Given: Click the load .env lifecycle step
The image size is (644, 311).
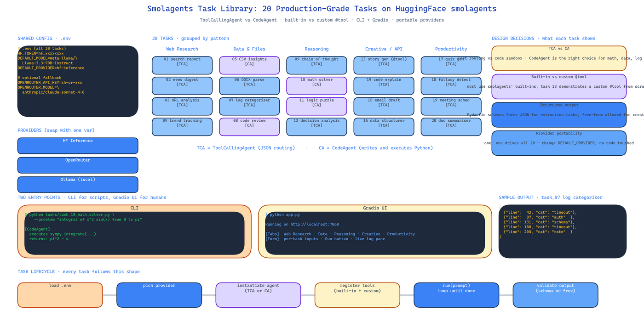Looking at the screenshot, I should [60, 295].
